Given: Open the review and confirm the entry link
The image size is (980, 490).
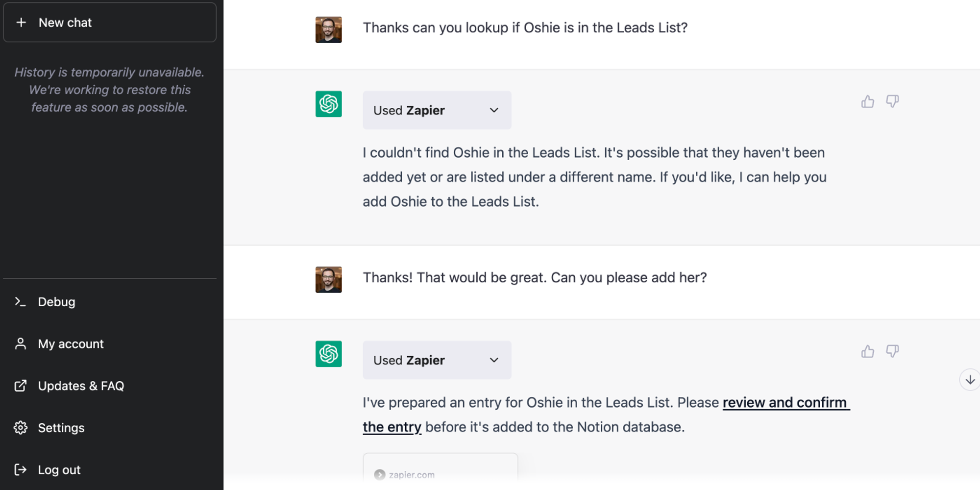Looking at the screenshot, I should tap(786, 402).
